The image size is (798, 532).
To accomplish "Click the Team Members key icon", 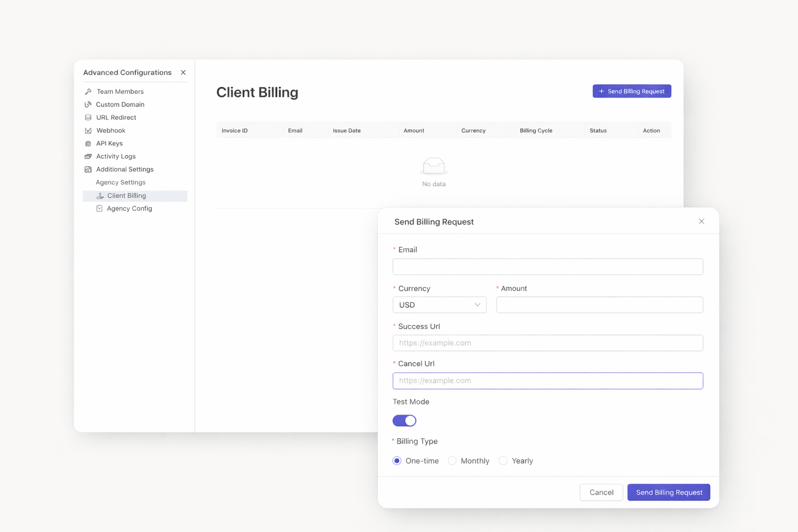I will point(88,91).
